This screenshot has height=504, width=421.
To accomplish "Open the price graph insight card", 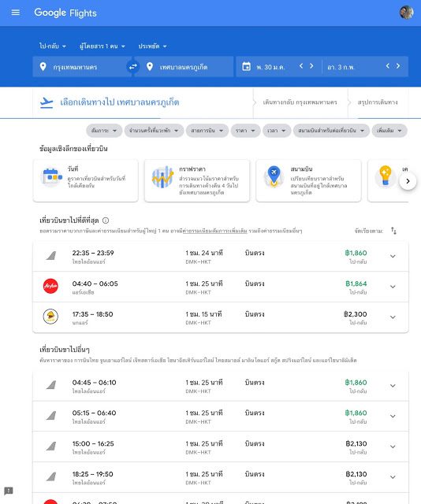I will [x=197, y=180].
